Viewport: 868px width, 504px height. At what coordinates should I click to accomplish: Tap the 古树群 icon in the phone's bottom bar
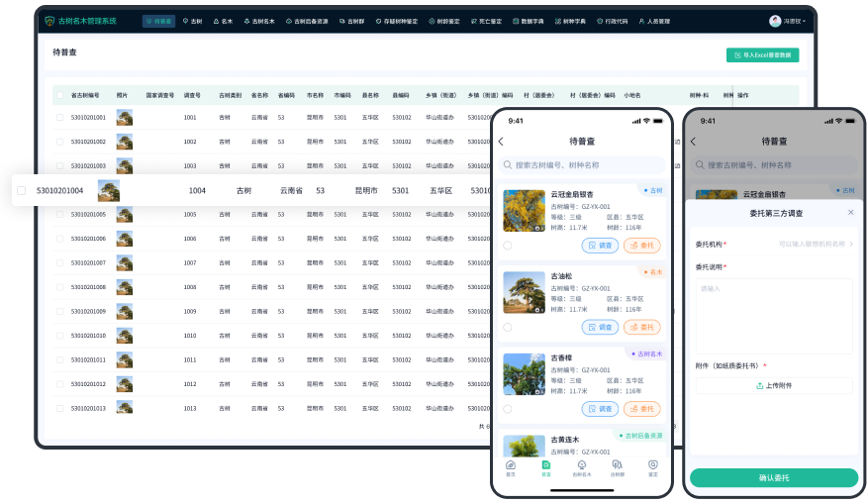[617, 466]
